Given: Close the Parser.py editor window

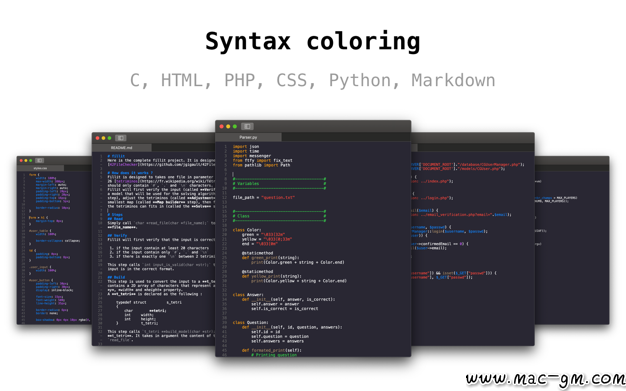Looking at the screenshot, I should click(x=222, y=126).
